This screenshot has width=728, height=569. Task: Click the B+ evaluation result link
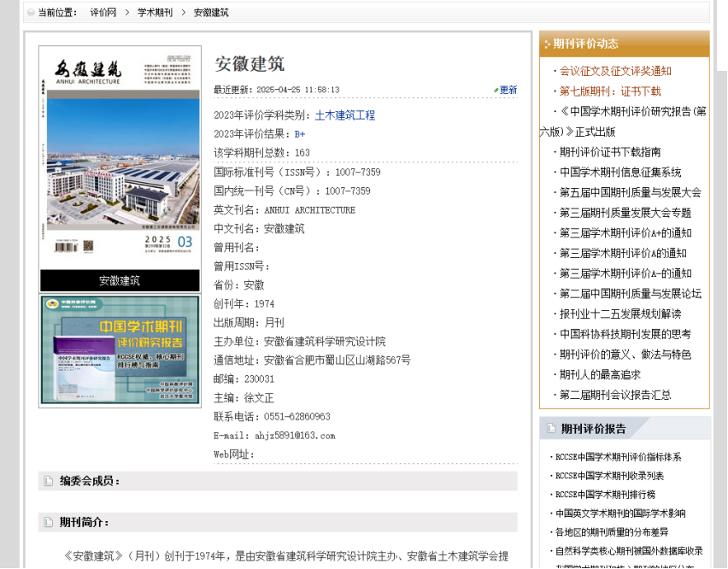pos(300,134)
